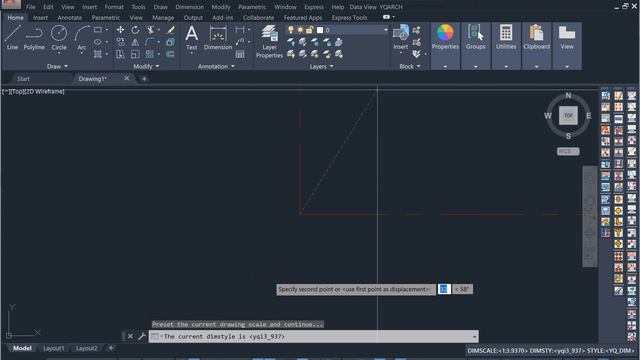Click the Offset tool icon

pyautogui.click(x=170, y=54)
